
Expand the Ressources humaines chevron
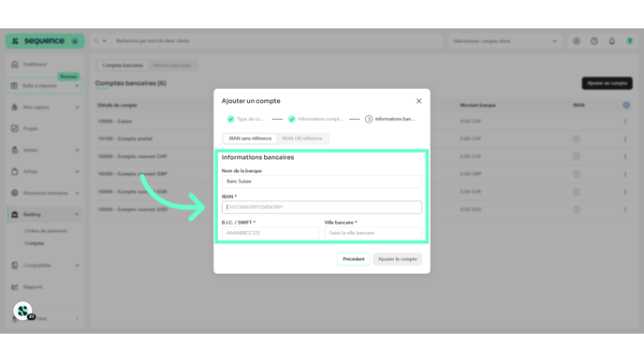77,193
